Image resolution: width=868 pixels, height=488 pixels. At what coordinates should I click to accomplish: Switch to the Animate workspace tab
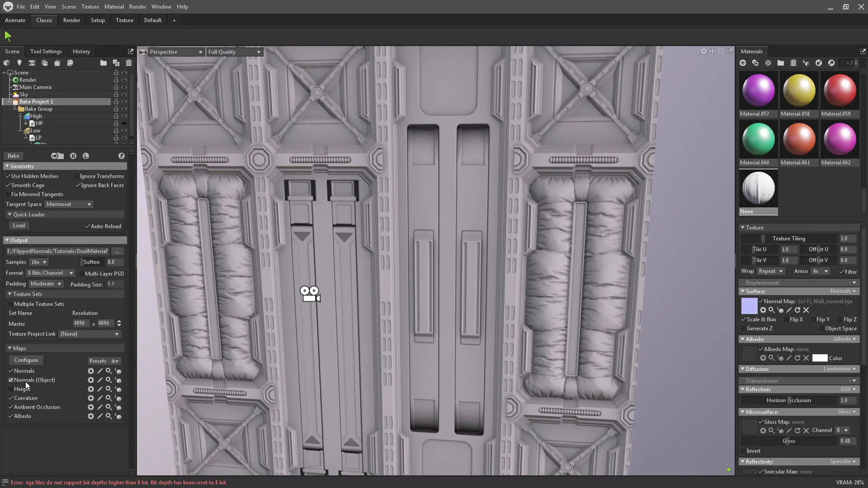[15, 20]
